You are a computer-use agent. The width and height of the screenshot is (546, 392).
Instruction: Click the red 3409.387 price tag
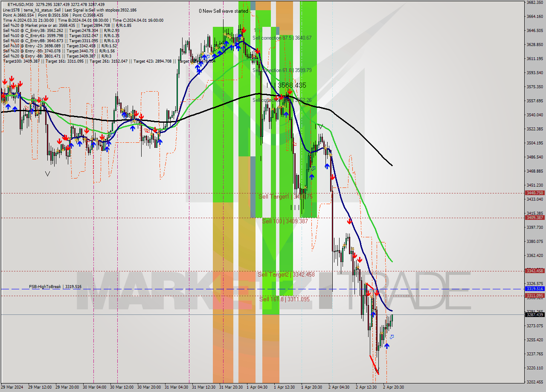[535, 218]
